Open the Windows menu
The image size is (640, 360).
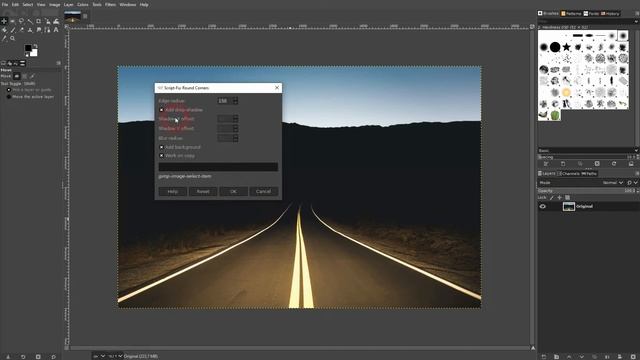pyautogui.click(x=128, y=4)
